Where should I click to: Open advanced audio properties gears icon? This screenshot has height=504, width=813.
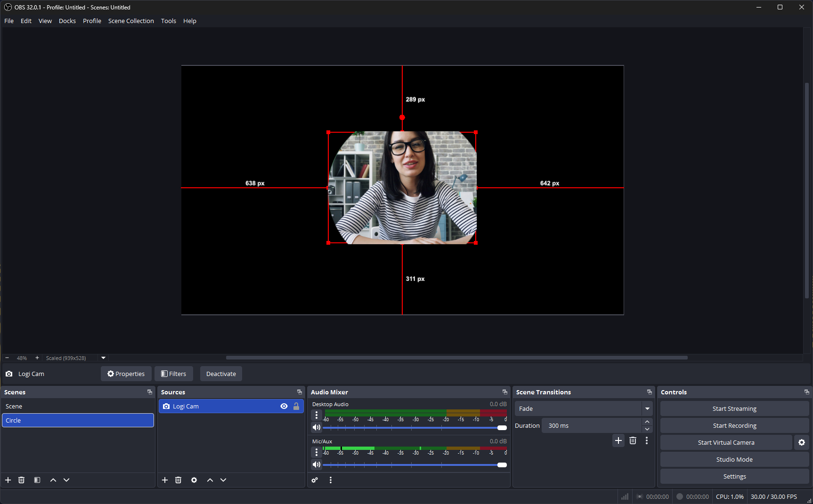(x=315, y=480)
